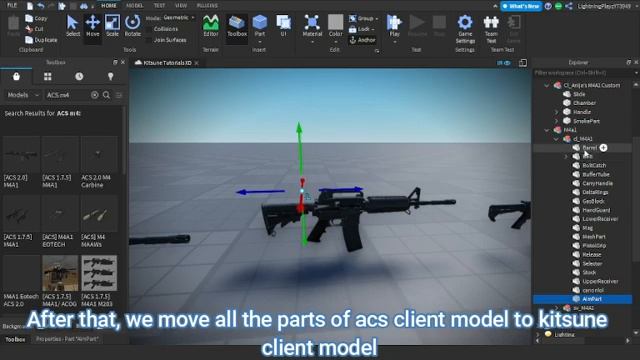Switch to the TEST ribbon tab
This screenshot has height=360, width=640.
pyautogui.click(x=159, y=6)
